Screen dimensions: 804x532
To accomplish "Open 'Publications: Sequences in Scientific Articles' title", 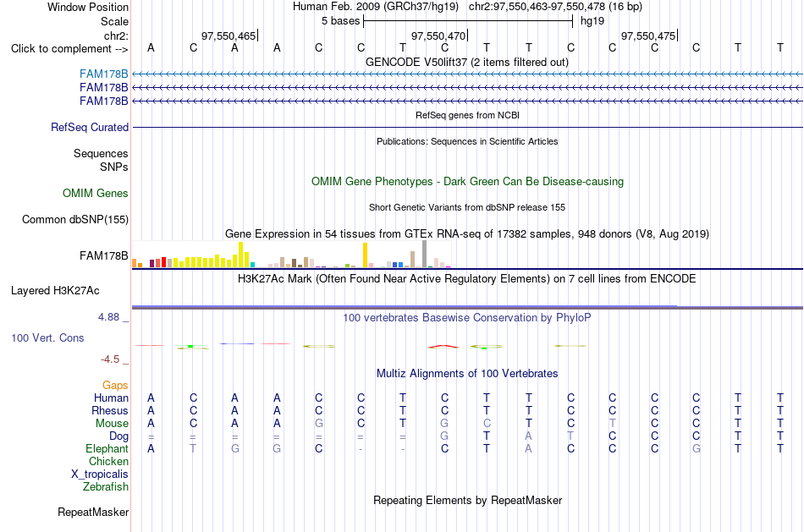I will (467, 141).
